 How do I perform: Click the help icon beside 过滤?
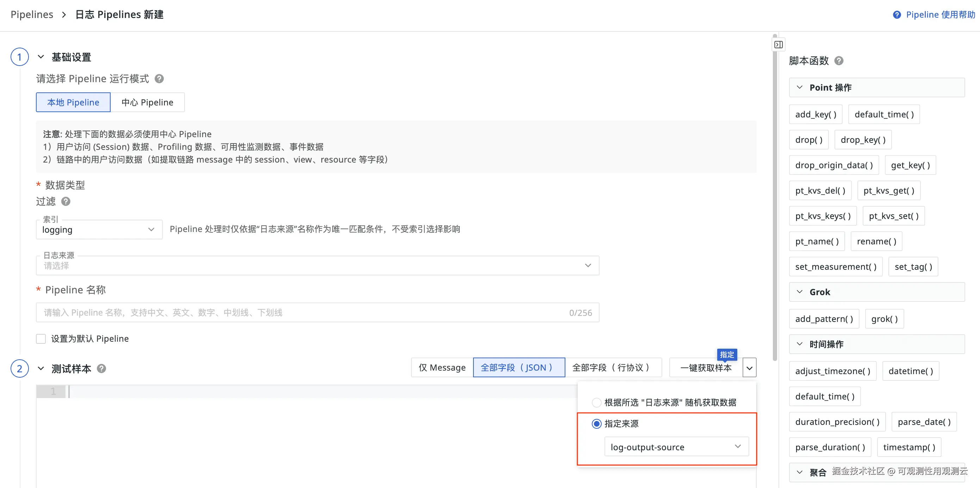[66, 201]
